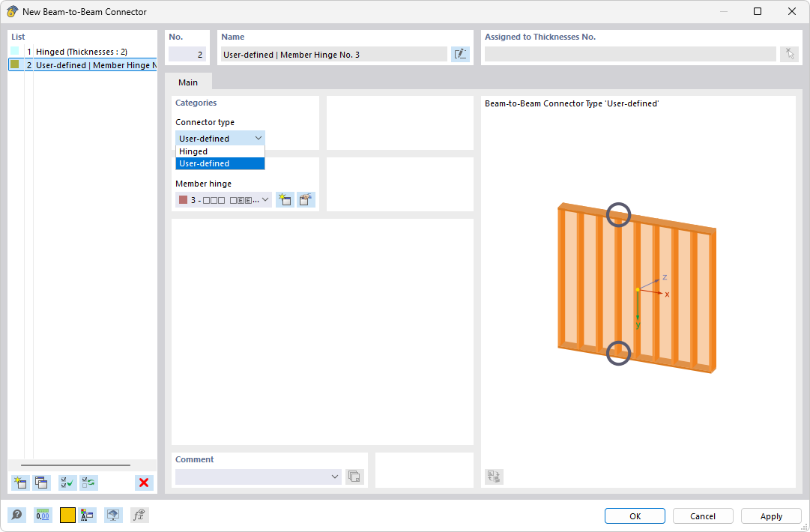The height and width of the screenshot is (532, 810).
Task: Open the decimal places settings icon
Action: 43,515
